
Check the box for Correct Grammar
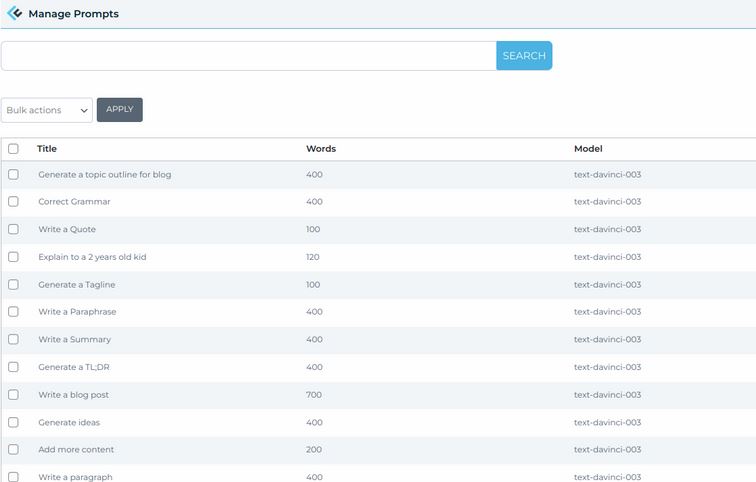click(13, 202)
